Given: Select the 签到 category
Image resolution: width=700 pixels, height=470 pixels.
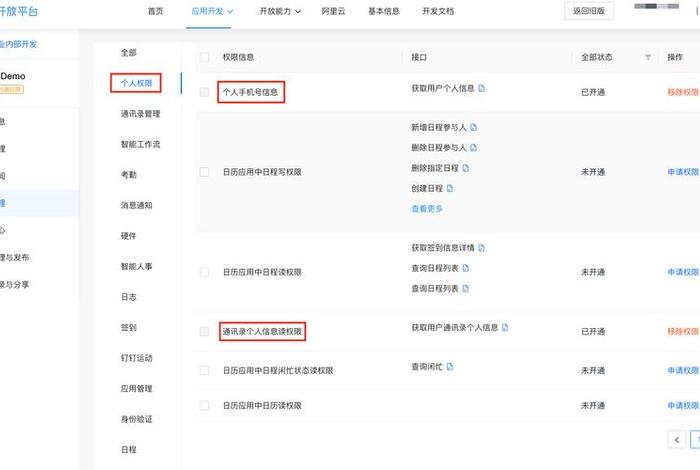Looking at the screenshot, I should point(129,327).
